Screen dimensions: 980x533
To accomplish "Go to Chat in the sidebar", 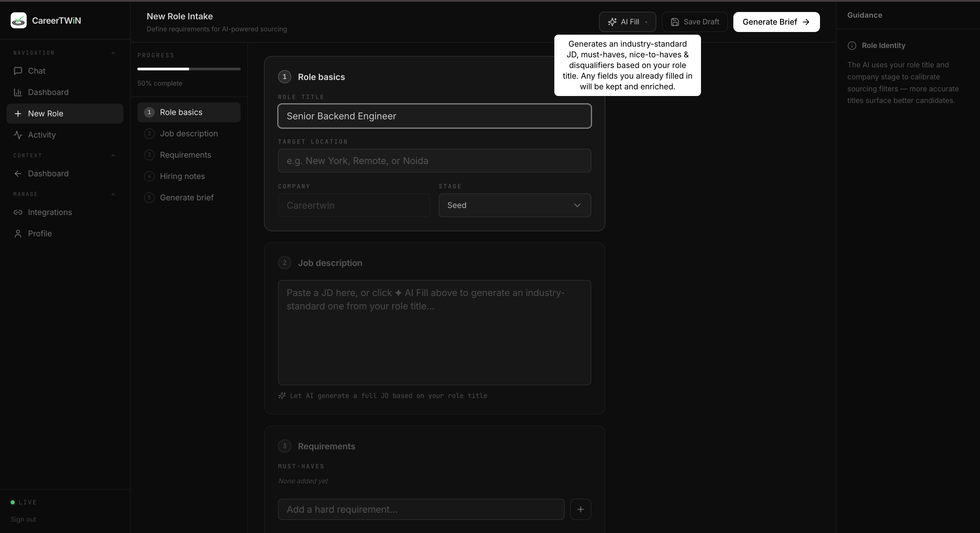I will coord(65,71).
